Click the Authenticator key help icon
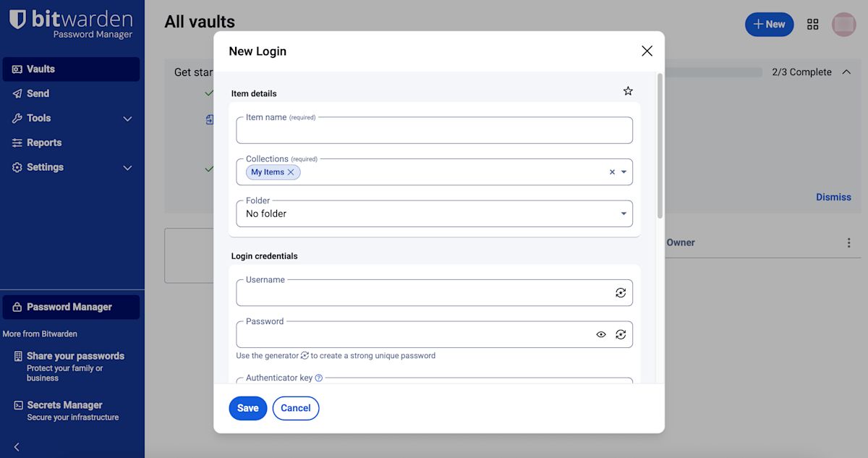 [319, 378]
